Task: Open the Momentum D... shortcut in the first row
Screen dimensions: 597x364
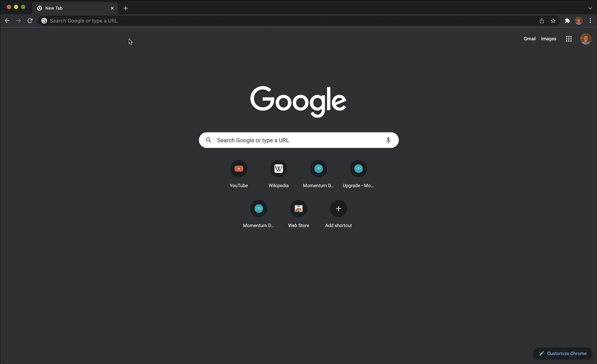Action: coord(318,174)
